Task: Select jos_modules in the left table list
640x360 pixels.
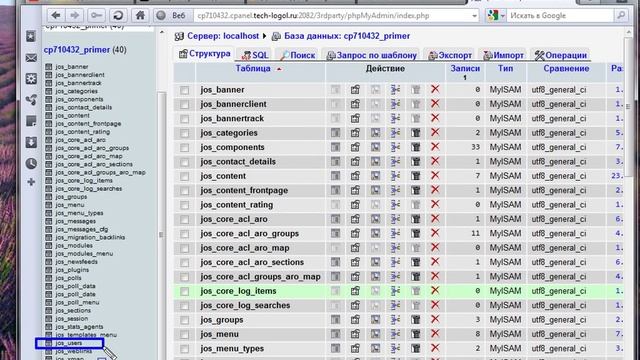Action: coord(74,245)
